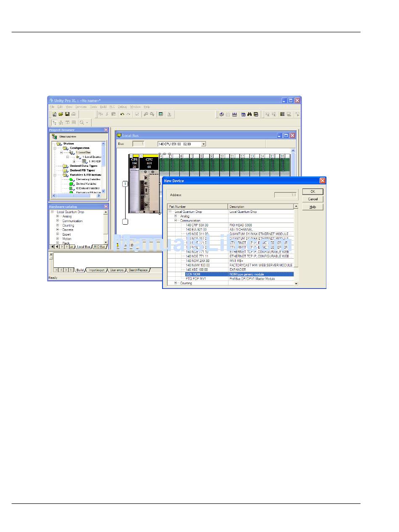Select 140 EIA 921 00 part row
Screen dimensions: 399x532
pos(230,230)
